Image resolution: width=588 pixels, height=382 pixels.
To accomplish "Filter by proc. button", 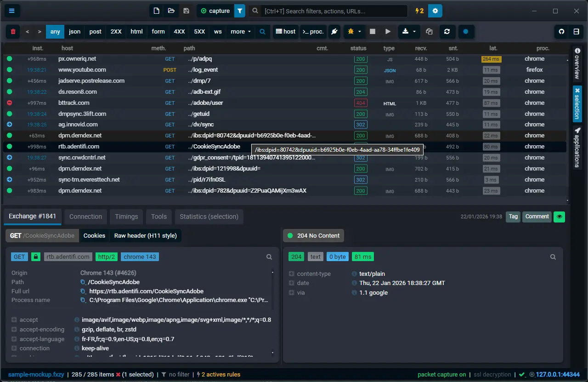I will coord(313,32).
